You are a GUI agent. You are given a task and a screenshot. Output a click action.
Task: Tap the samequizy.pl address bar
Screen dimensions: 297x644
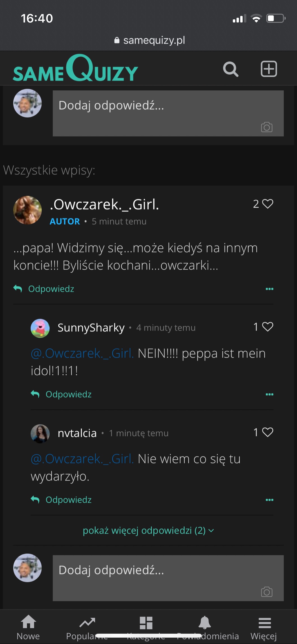click(x=150, y=40)
